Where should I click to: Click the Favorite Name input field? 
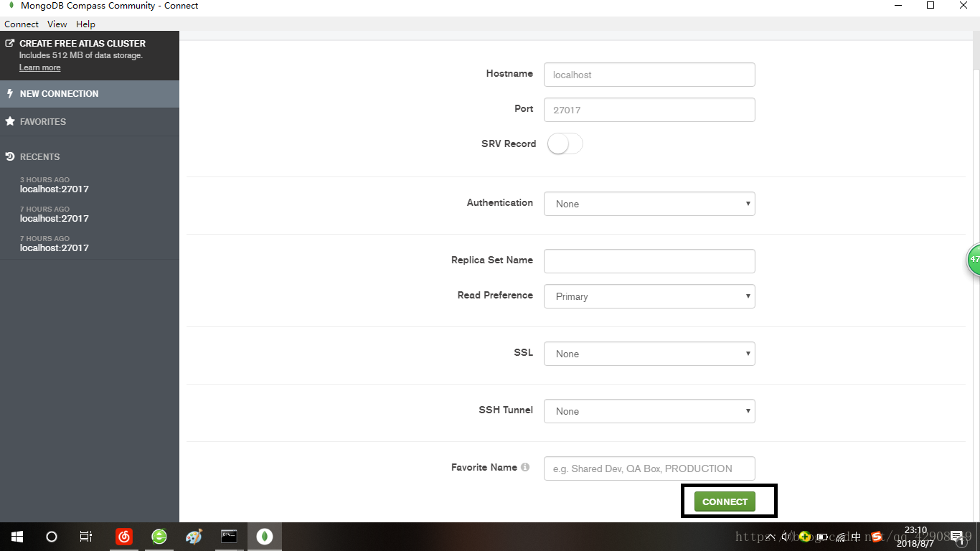649,468
